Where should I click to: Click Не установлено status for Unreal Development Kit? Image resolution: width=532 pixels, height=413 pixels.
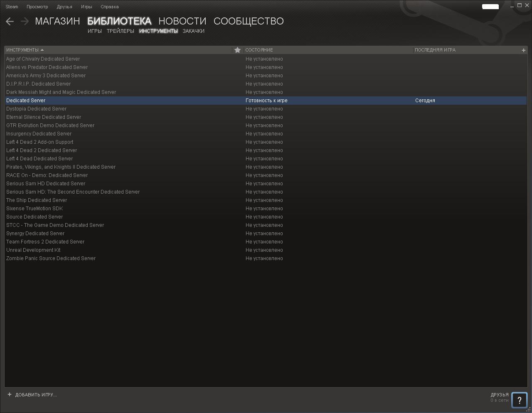tap(264, 250)
